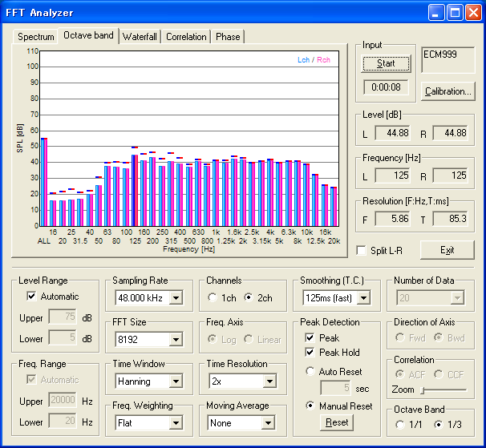Click the right channel level value

[x=451, y=133]
